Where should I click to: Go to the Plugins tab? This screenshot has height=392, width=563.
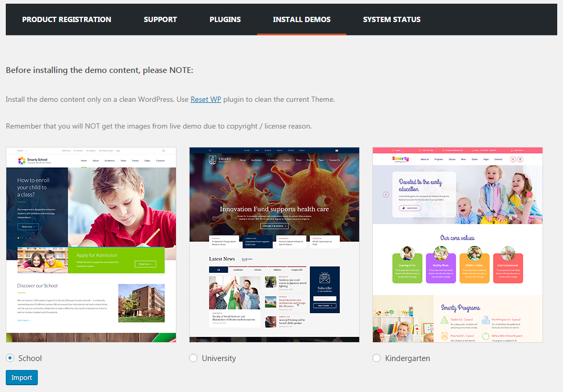[x=225, y=19]
